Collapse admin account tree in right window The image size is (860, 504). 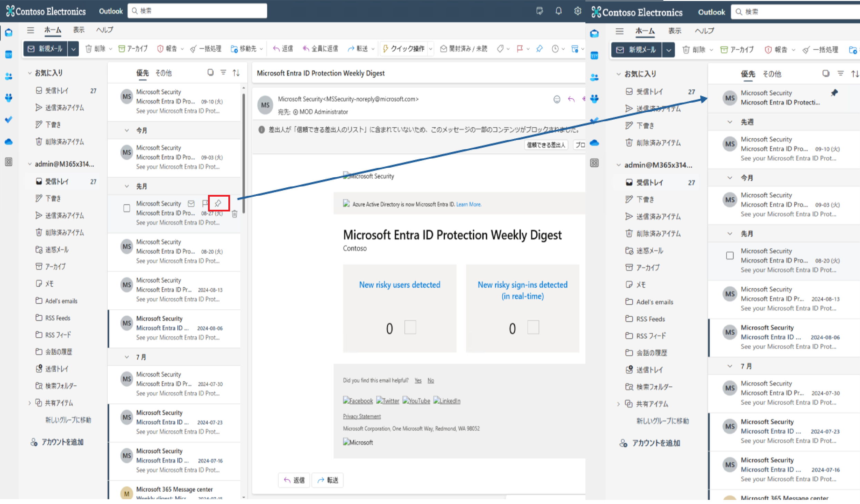tap(619, 165)
